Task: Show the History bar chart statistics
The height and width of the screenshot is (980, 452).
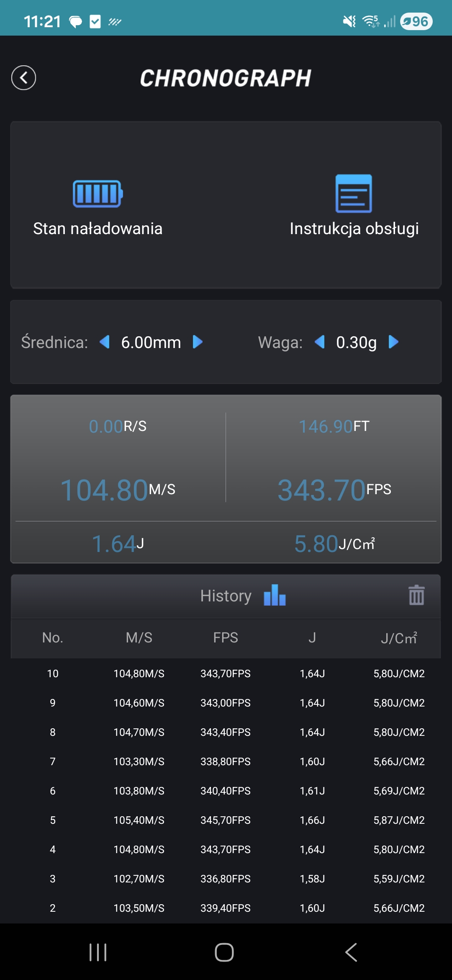Action: (275, 595)
